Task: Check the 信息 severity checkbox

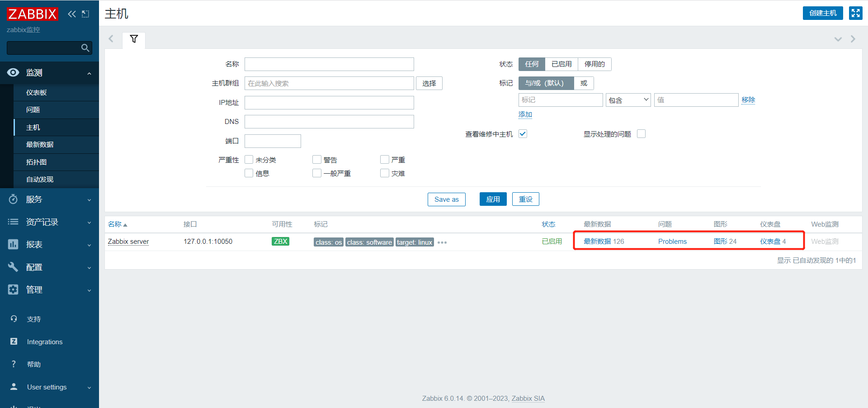Action: point(249,173)
